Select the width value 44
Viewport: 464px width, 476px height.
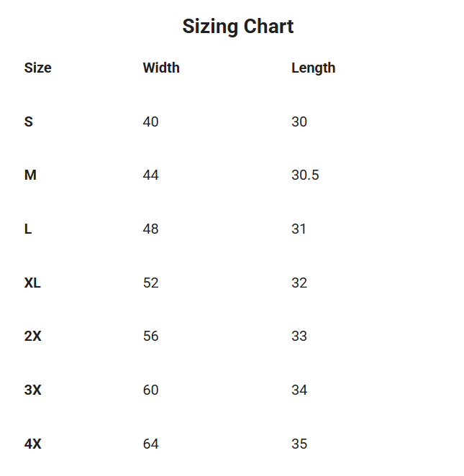pyautogui.click(x=150, y=175)
